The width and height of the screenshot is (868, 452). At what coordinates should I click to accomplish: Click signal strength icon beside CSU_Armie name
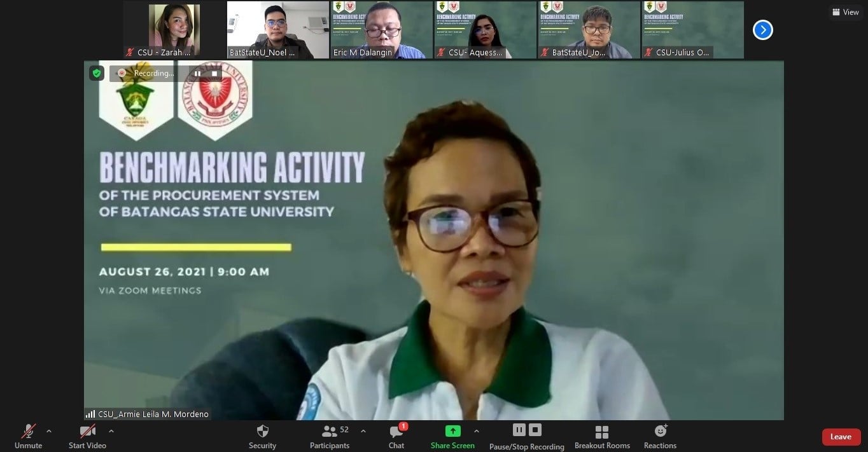[x=90, y=414]
